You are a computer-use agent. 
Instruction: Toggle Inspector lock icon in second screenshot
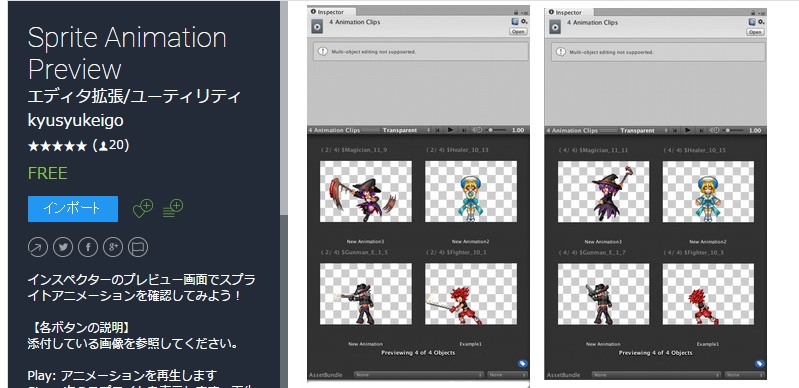(x=753, y=13)
